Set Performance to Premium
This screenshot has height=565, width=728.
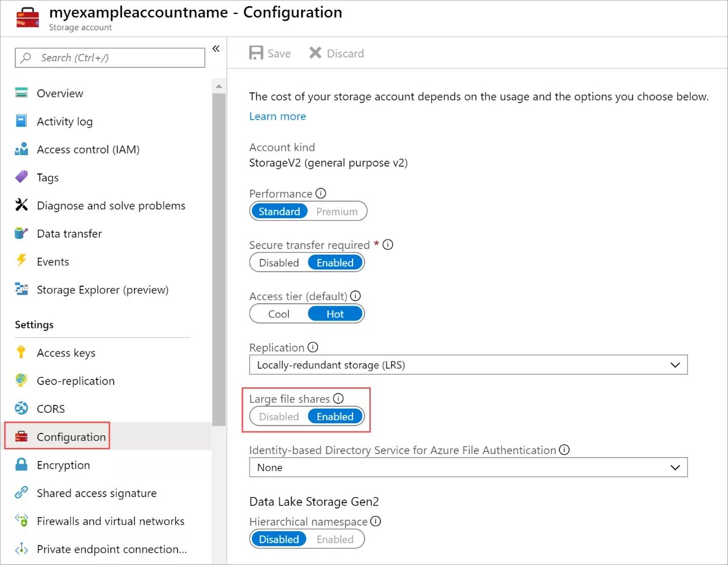[337, 212]
